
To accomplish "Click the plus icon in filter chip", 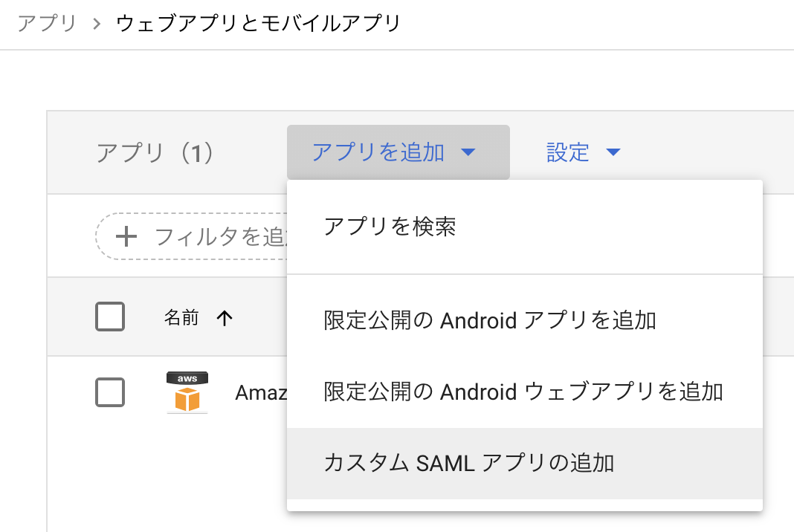I will pos(126,237).
